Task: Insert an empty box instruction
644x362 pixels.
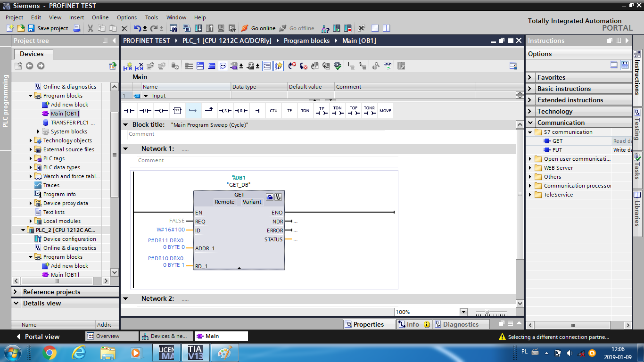Action: click(177, 111)
